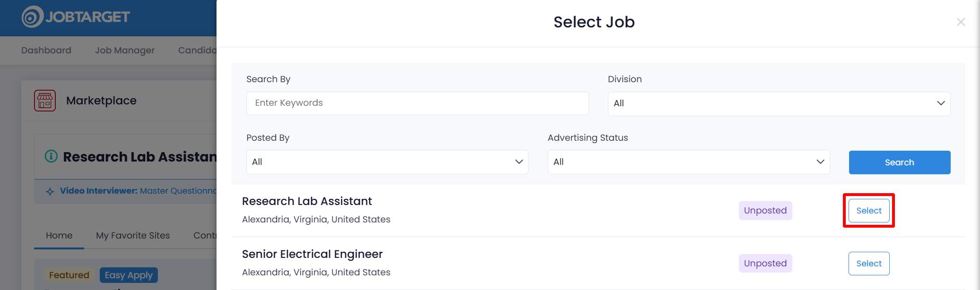Screen dimensions: 980x290
Task: Select the Research Lab Assistant job
Action: [x=868, y=211]
